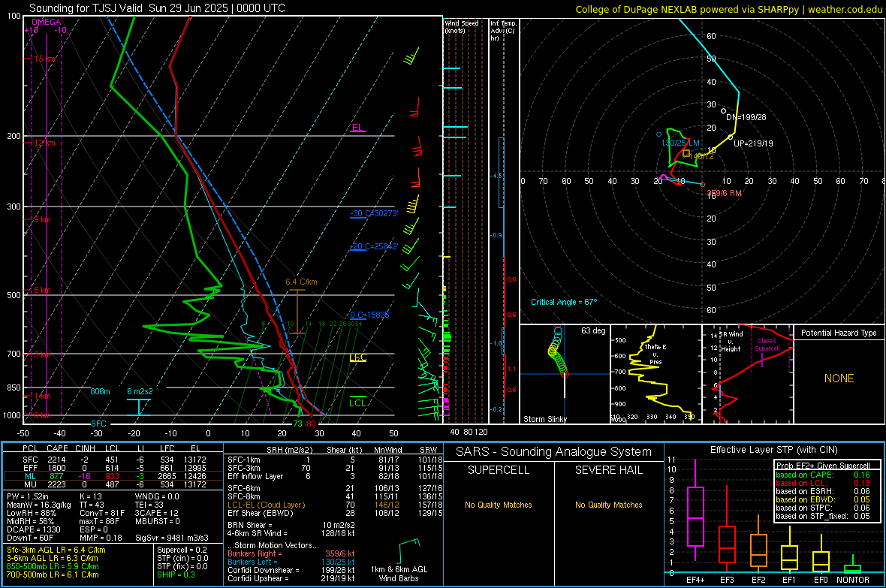
Task: Click the Storm Slinky panel label
Action: point(545,419)
